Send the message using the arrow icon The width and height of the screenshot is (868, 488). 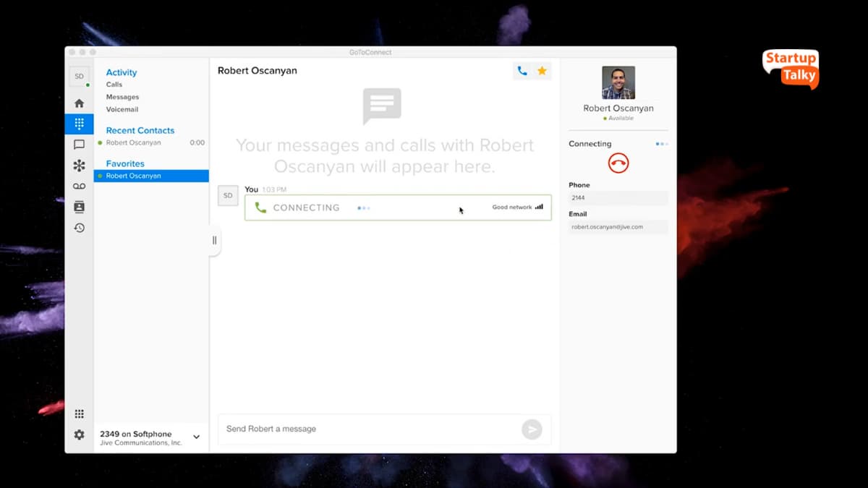point(532,429)
